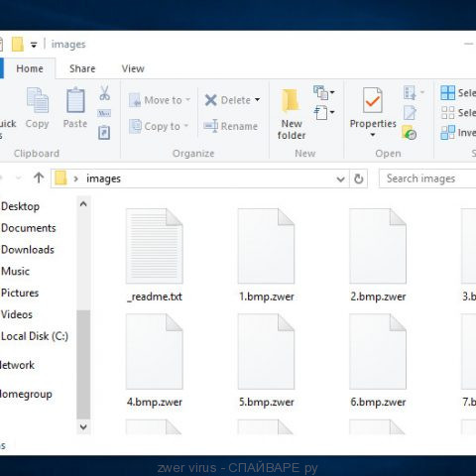Click the Copy icon in Clipboard

(x=38, y=100)
